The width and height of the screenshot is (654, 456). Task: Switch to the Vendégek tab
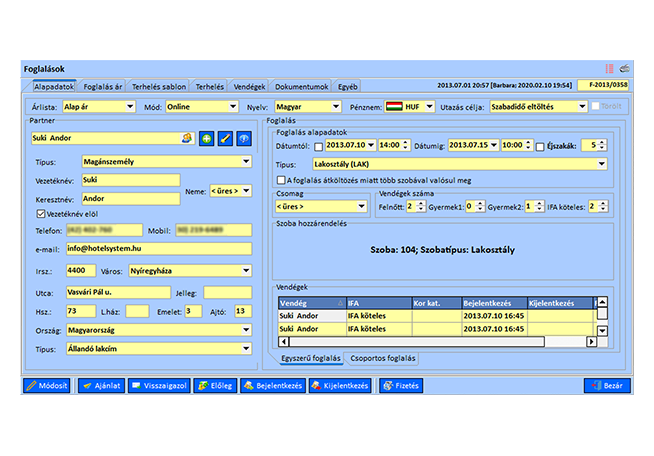click(248, 86)
